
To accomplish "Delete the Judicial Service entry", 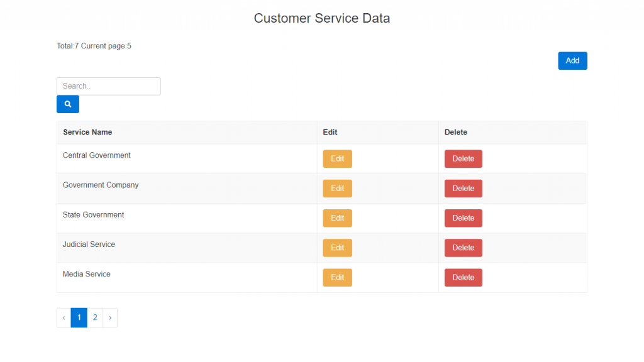I will pos(463,248).
